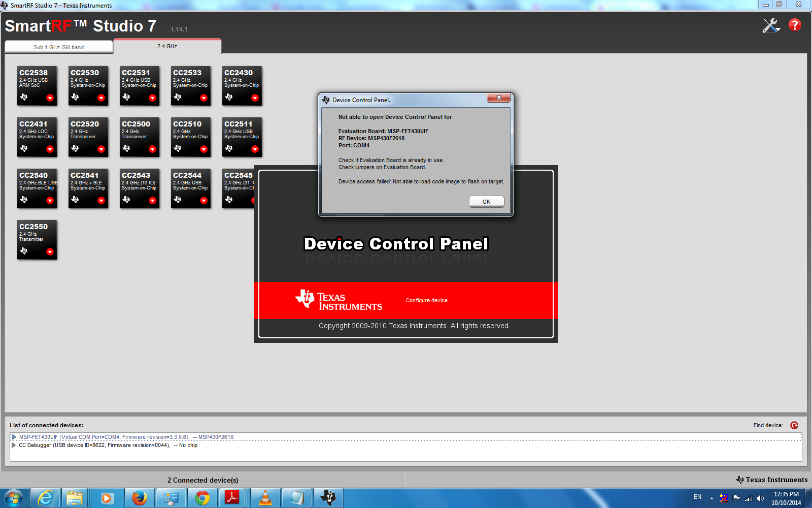Viewport: 812px width, 508px height.
Task: Click the EN language indicator in taskbar
Action: (698, 497)
